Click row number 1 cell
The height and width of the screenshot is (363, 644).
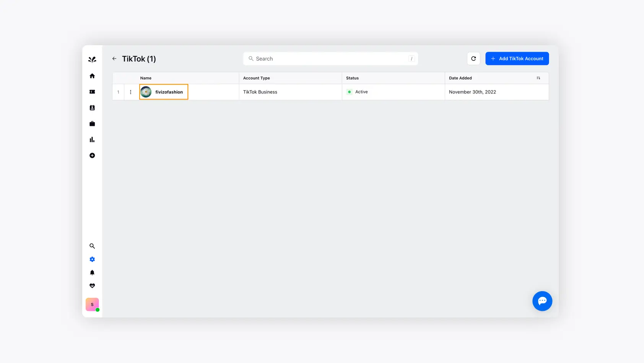coord(118,92)
